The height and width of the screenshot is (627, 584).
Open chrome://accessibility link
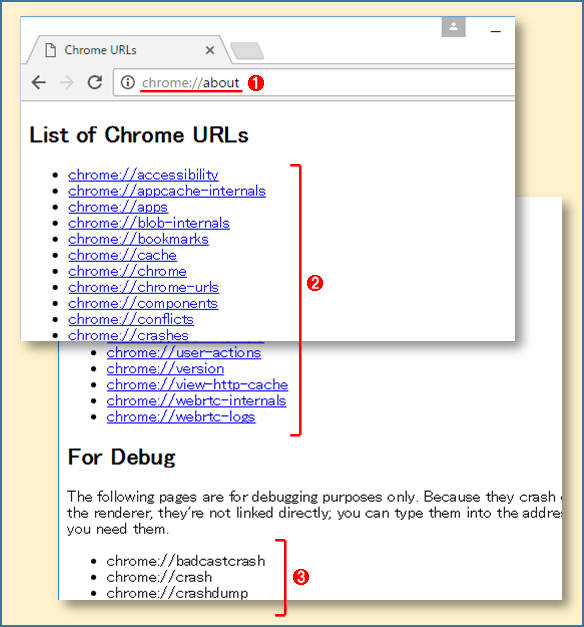[143, 175]
